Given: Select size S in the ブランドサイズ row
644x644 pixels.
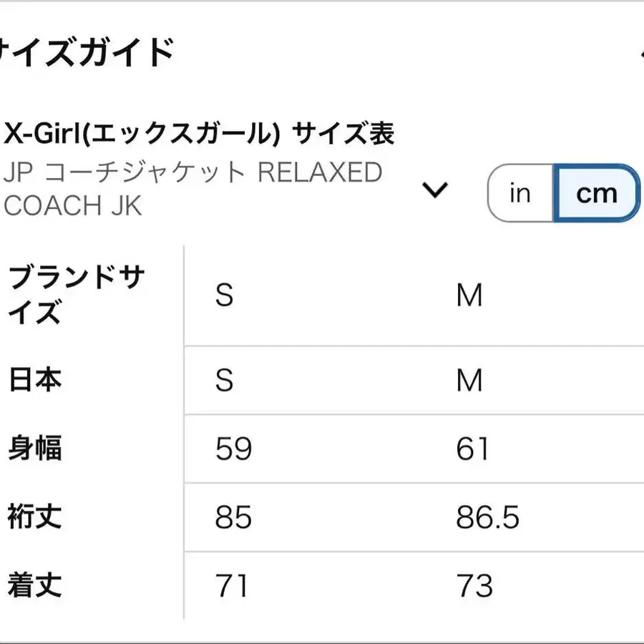Looking at the screenshot, I should [x=225, y=295].
